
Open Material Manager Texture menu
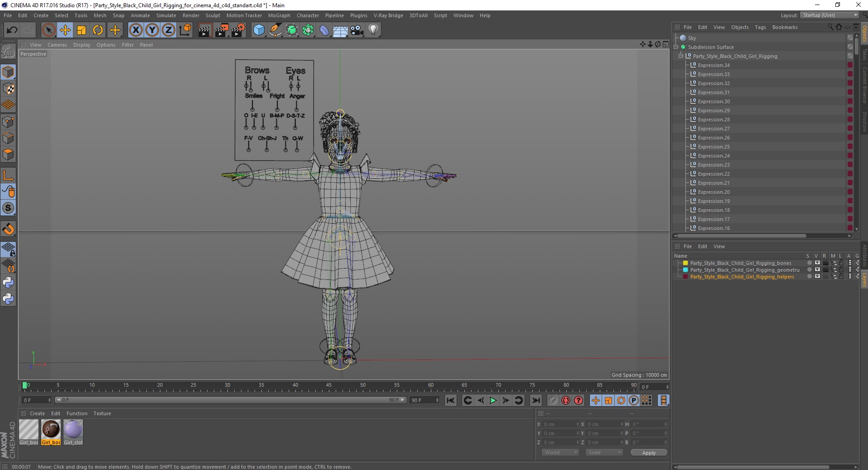pyautogui.click(x=102, y=413)
